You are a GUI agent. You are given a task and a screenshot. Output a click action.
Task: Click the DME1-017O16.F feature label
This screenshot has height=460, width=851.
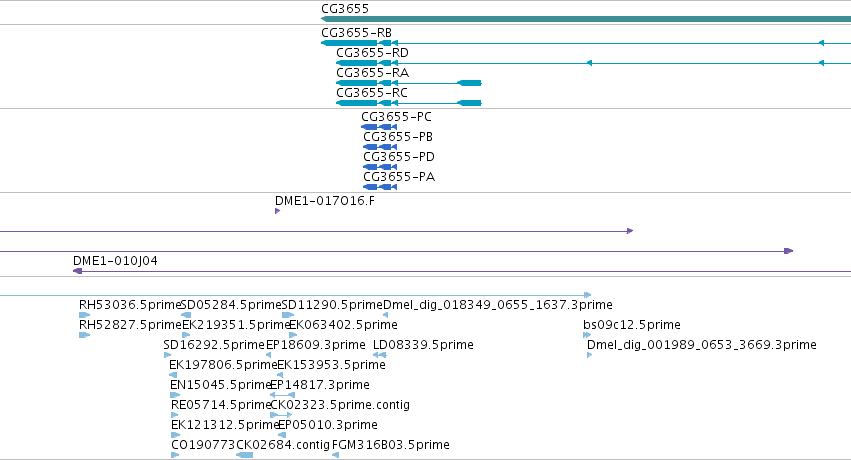tap(325, 201)
